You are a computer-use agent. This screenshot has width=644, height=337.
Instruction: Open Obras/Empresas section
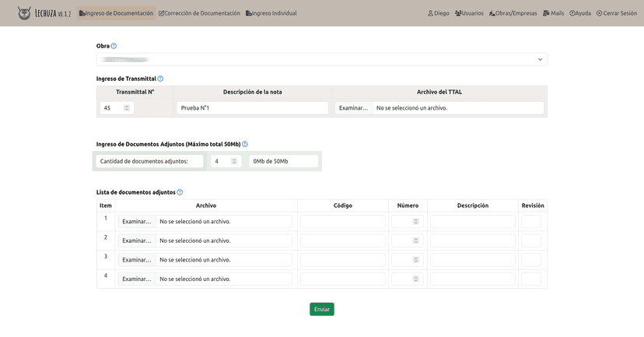coord(513,13)
